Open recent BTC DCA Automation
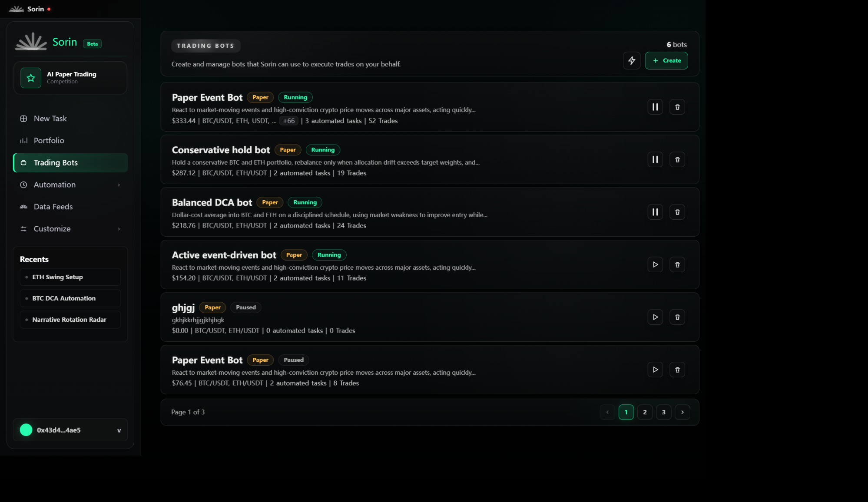This screenshot has width=868, height=502. point(70,298)
